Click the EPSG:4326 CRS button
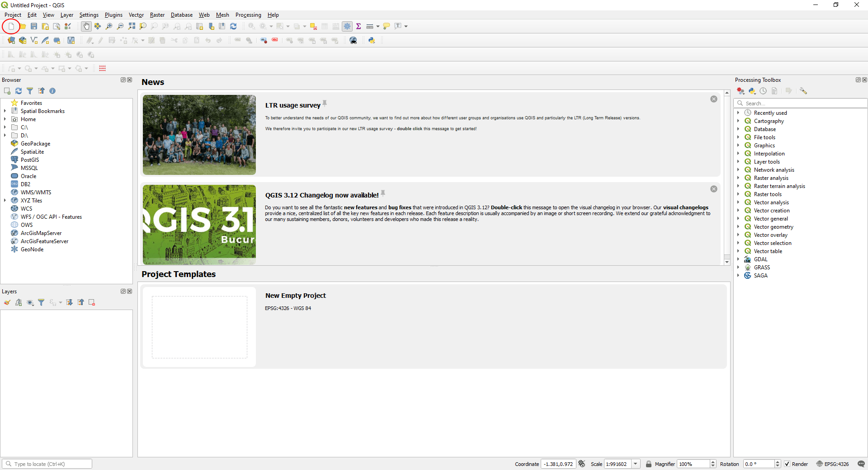 tap(833, 464)
